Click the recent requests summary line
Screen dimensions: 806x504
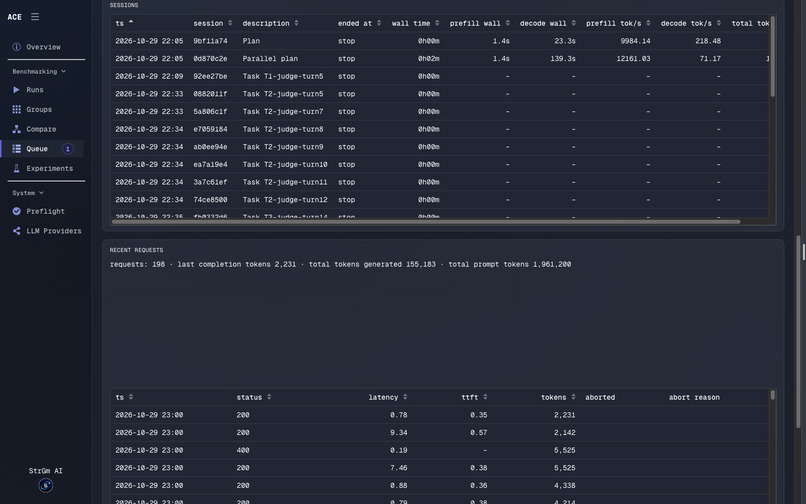coord(340,264)
